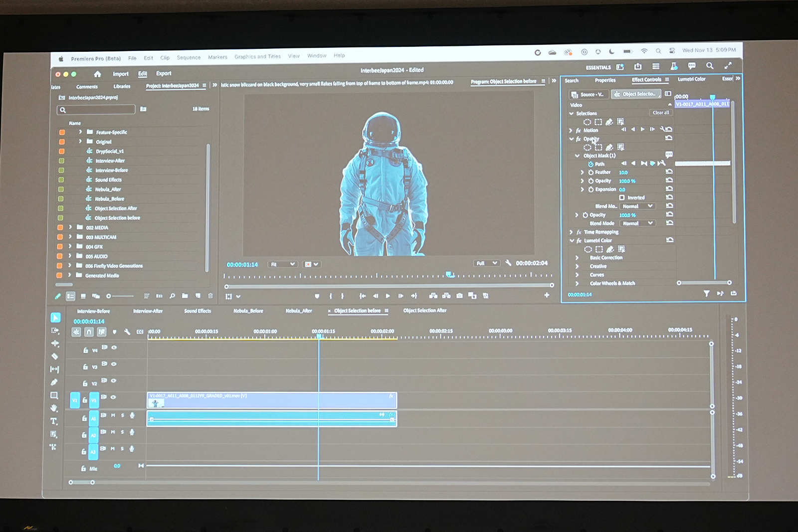Step back one frame in program monitor

coord(376,296)
